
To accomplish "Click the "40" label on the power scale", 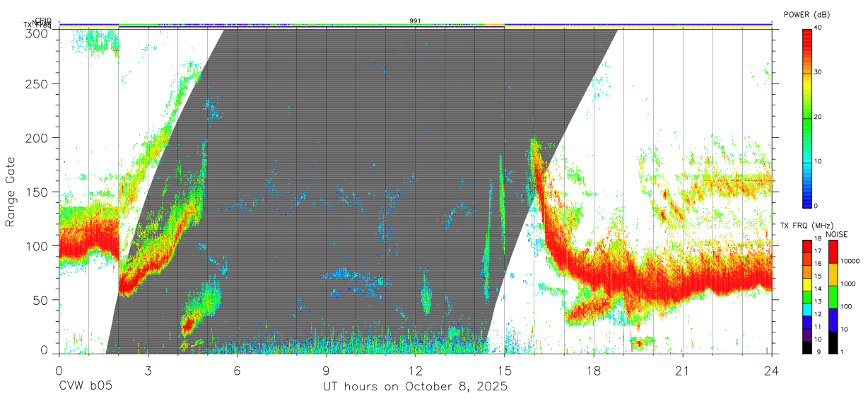I will (819, 28).
